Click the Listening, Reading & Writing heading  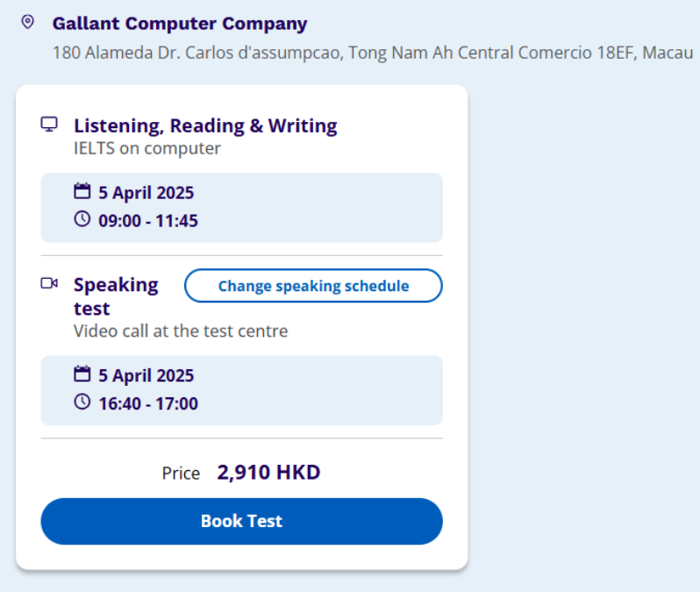(205, 125)
